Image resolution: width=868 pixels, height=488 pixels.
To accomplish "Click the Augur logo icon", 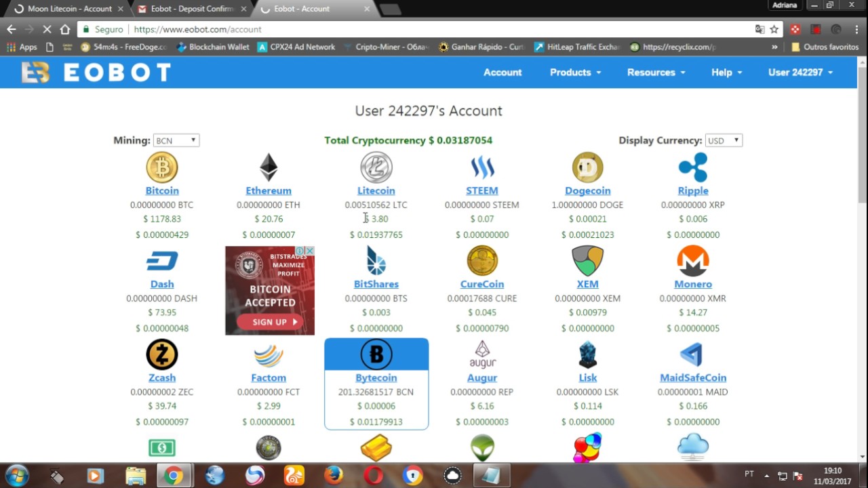I will 482,354.
